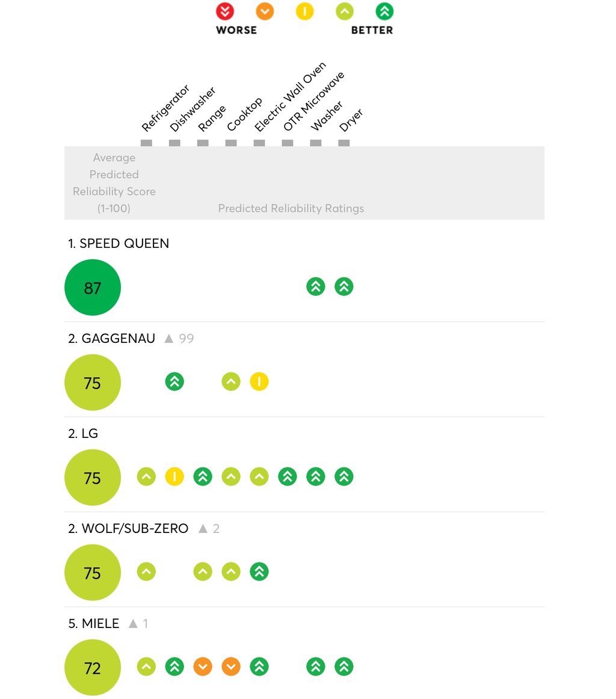This screenshot has height=699, width=616.
Task: Click LG's yellow Dishwasher rating icon
Action: pos(174,476)
